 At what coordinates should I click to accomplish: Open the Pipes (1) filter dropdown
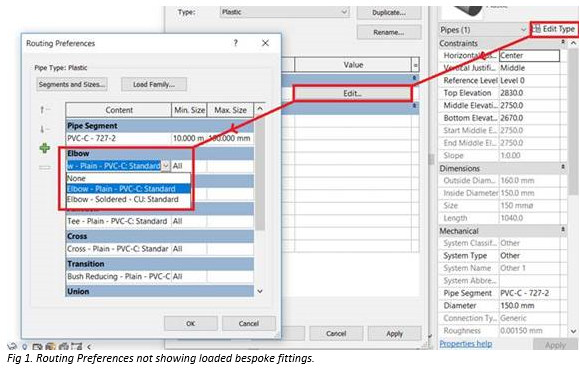click(x=523, y=30)
